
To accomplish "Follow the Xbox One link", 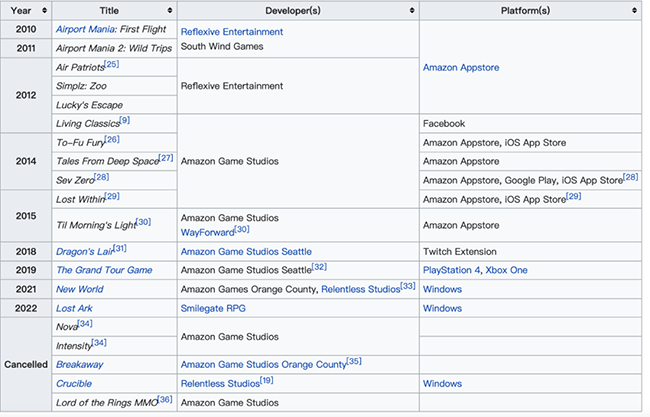I will 507,270.
